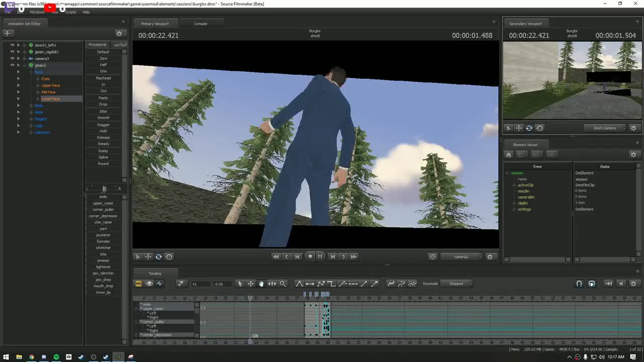The image size is (644, 362).
Task: Select the timeline pan hand tool
Action: pyautogui.click(x=261, y=284)
